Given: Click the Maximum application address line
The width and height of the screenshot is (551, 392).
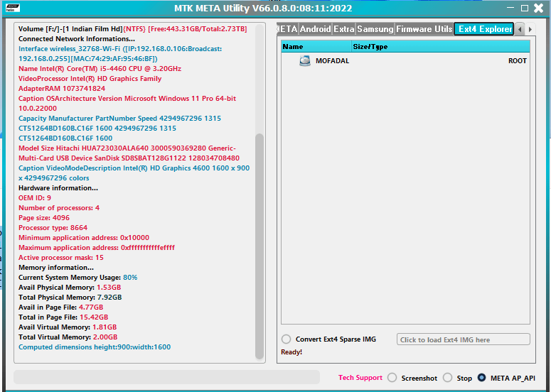Looking at the screenshot, I should click(97, 247).
